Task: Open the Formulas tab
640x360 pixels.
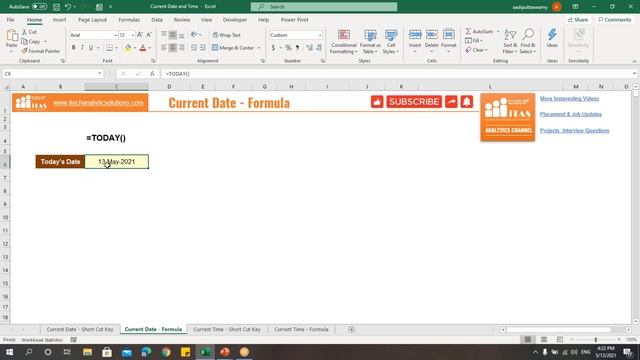Action: click(x=129, y=20)
